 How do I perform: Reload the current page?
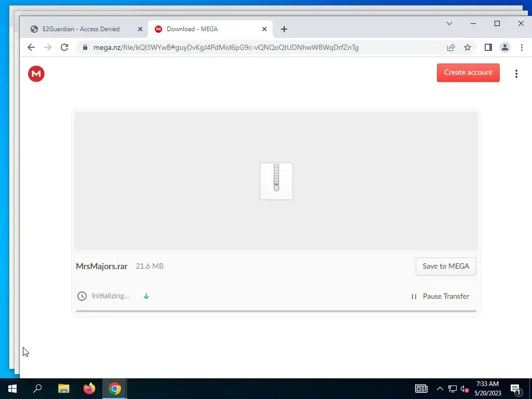64,47
